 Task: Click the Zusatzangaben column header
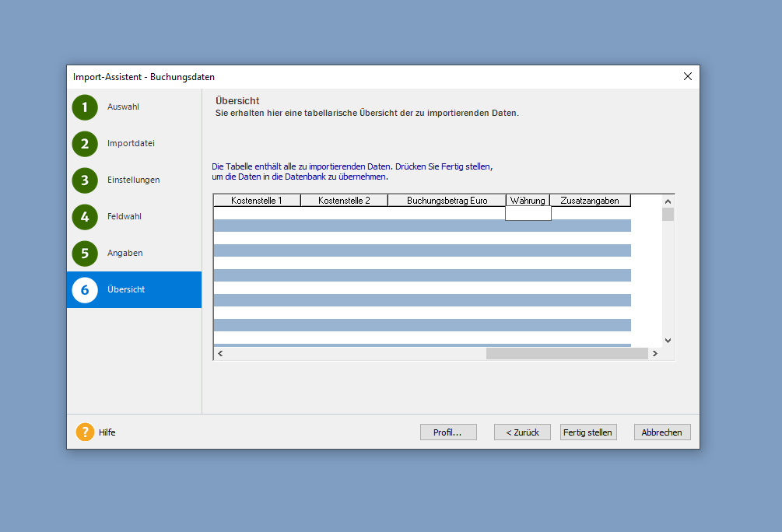pyautogui.click(x=590, y=201)
